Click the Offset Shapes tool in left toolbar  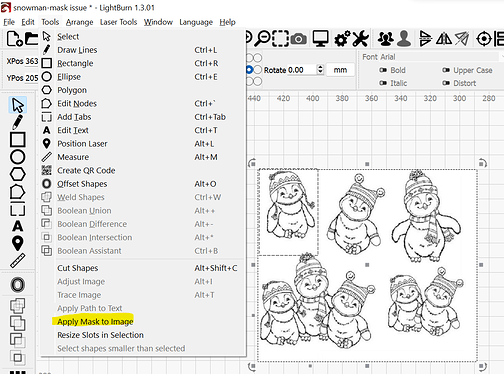[x=18, y=285]
